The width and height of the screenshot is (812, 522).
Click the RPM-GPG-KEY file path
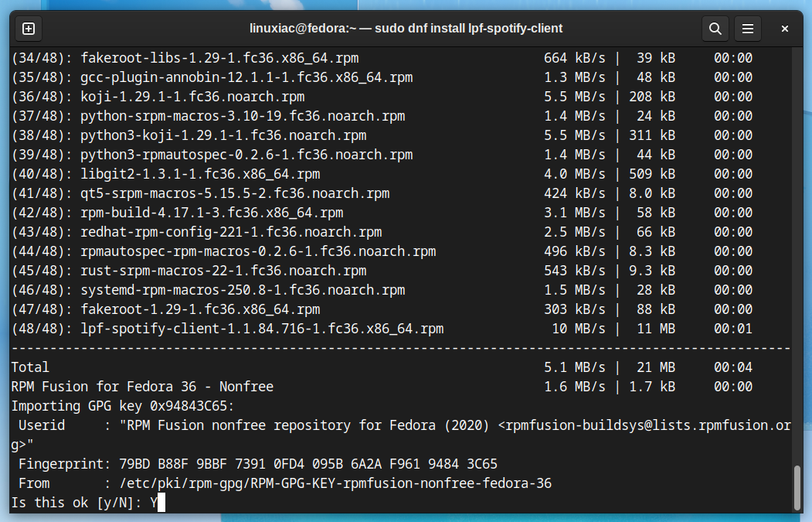335,483
